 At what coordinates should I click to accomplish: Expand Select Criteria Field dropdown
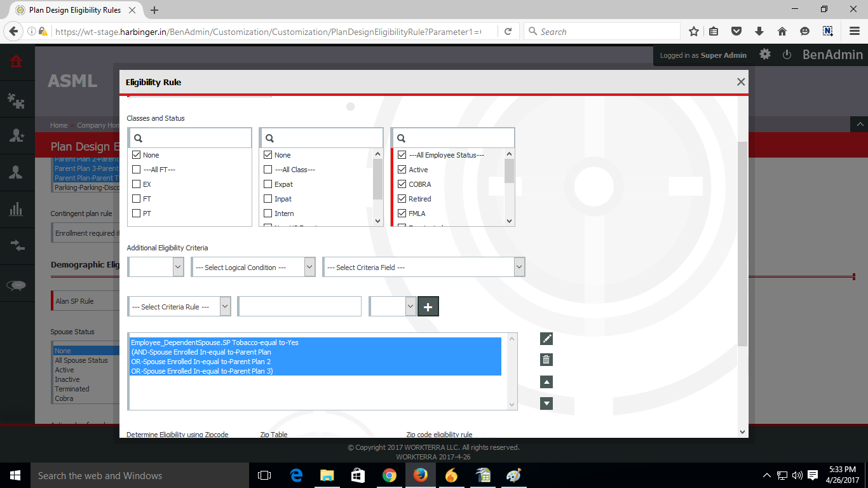coord(423,268)
